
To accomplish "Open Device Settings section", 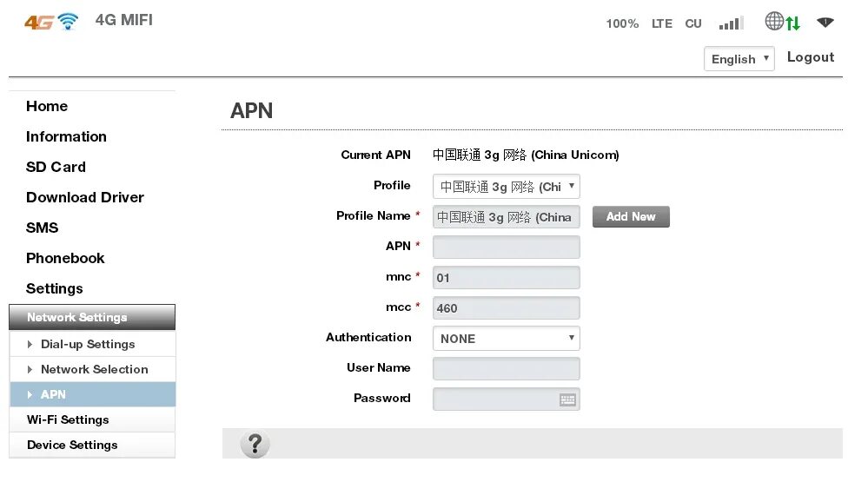I will [92, 445].
